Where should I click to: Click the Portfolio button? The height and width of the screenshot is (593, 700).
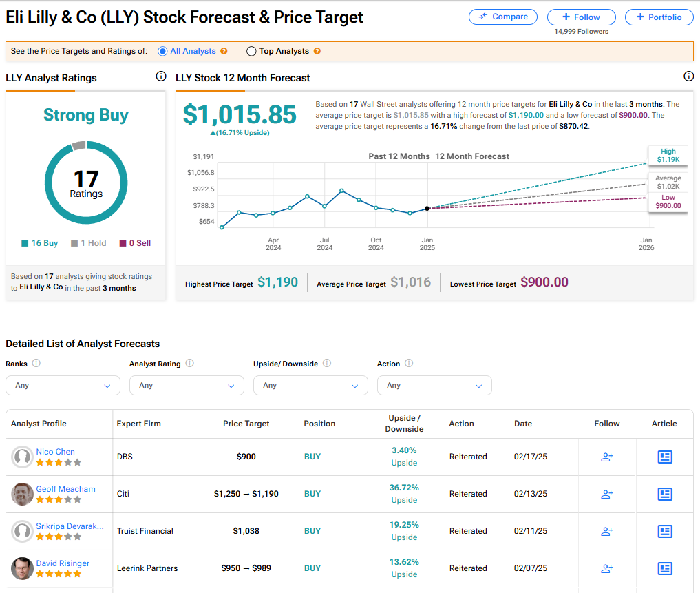tap(659, 17)
